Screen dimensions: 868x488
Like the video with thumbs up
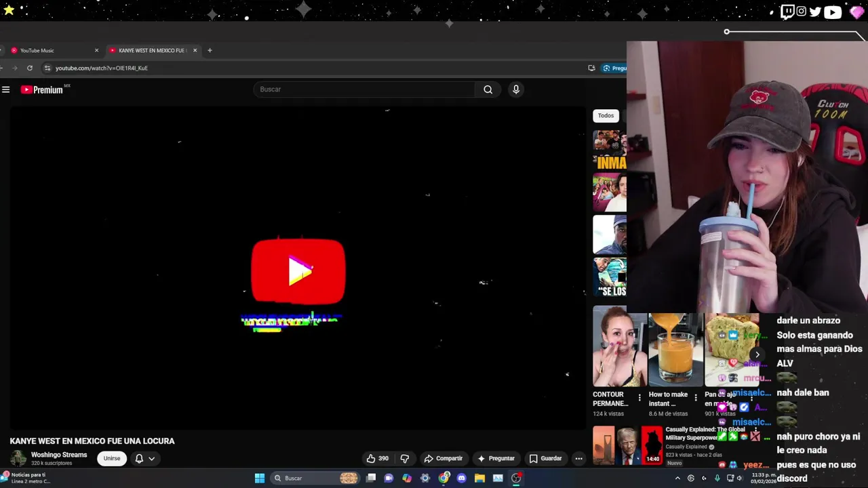click(378, 458)
